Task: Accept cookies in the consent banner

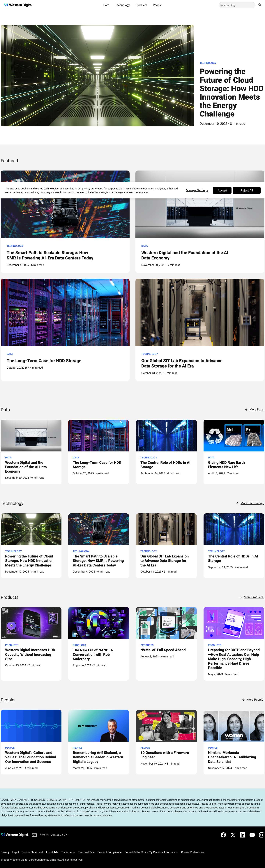Action: [222, 190]
